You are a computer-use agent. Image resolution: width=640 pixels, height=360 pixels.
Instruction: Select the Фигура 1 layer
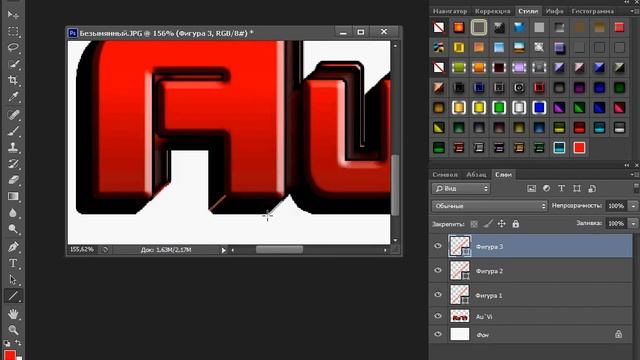pyautogui.click(x=531, y=295)
